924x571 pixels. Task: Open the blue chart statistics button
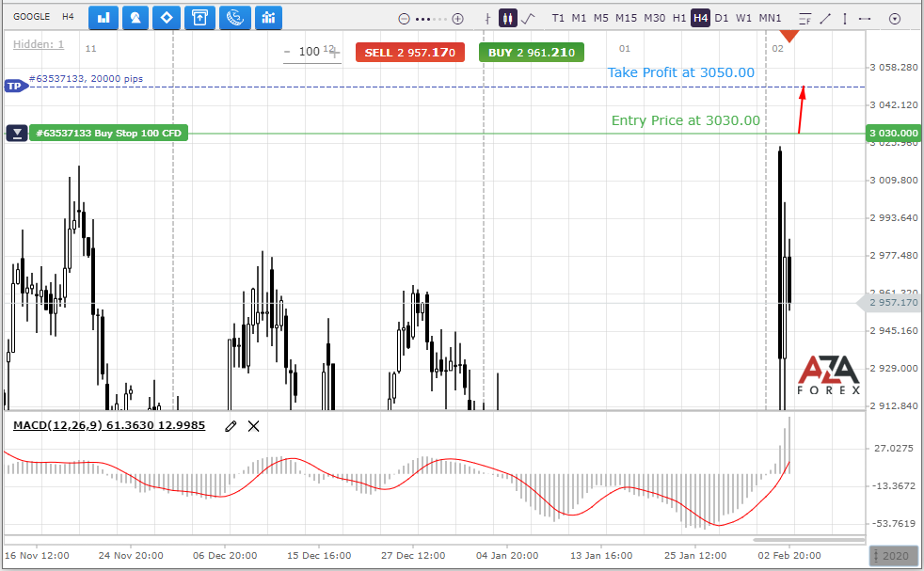269,18
